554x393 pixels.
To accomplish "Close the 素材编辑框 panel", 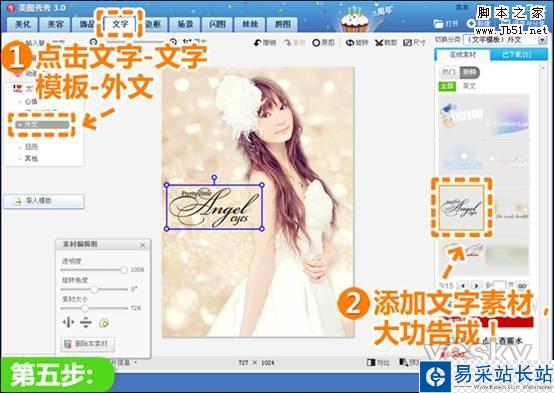I will 143,245.
